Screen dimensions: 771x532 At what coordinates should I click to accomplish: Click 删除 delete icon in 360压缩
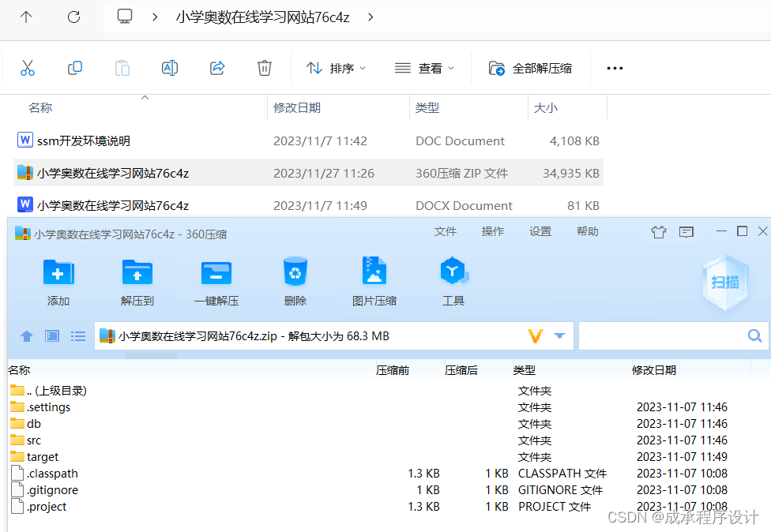coord(295,283)
